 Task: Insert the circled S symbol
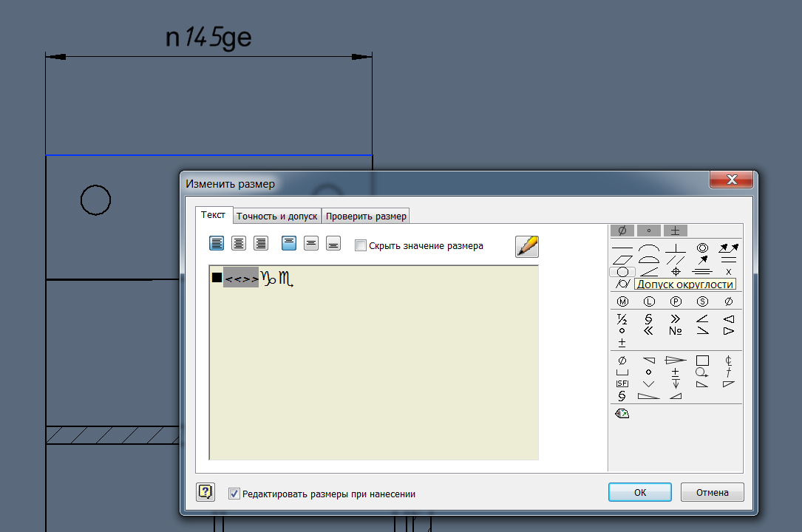click(x=702, y=301)
